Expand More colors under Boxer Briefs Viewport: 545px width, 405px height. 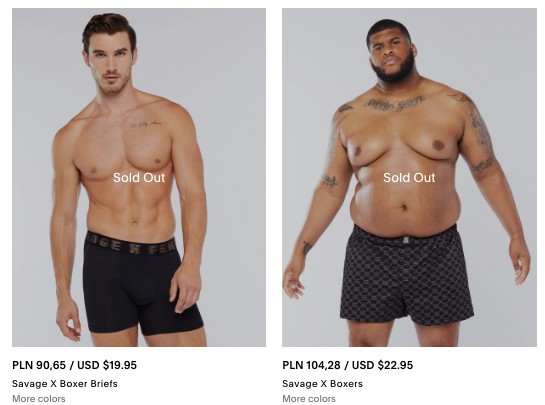(39, 399)
